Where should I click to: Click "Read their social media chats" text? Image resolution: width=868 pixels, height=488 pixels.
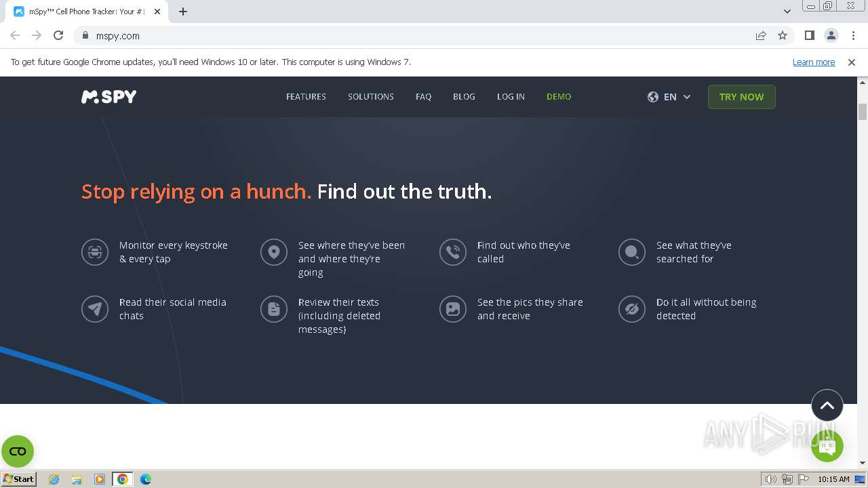pos(173,309)
